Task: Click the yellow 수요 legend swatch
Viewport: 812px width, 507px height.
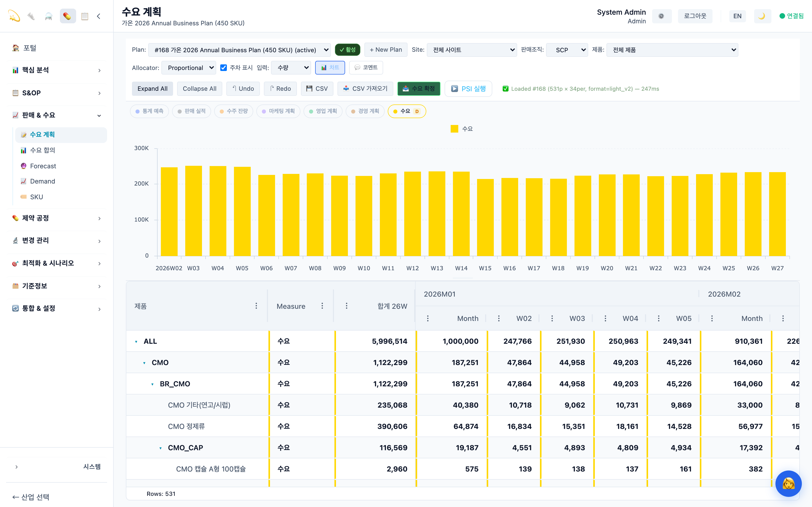Action: tap(454, 129)
